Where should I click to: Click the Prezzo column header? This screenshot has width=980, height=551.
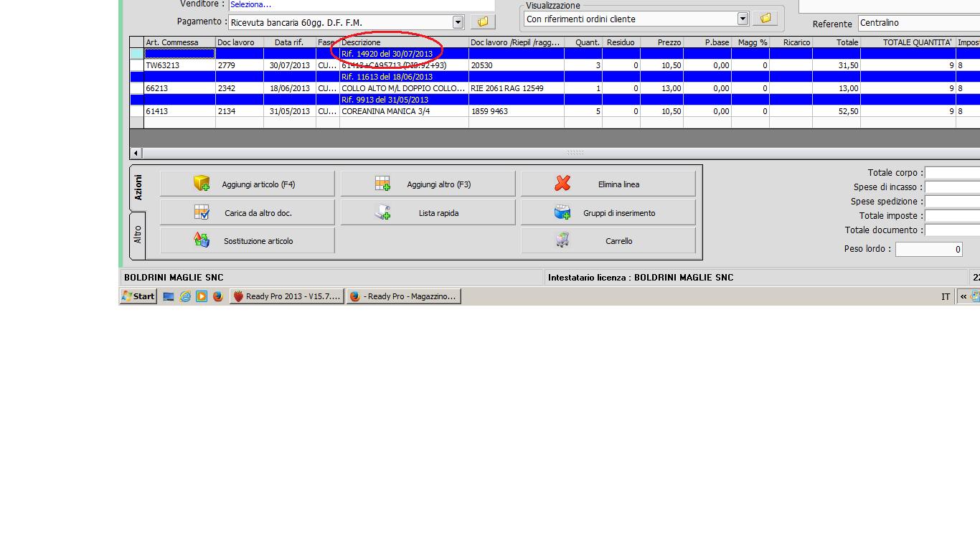(662, 42)
